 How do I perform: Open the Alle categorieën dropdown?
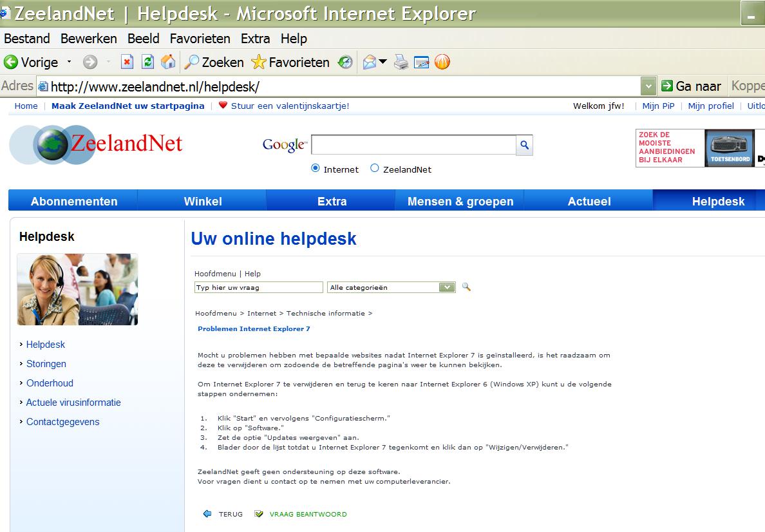pos(392,287)
